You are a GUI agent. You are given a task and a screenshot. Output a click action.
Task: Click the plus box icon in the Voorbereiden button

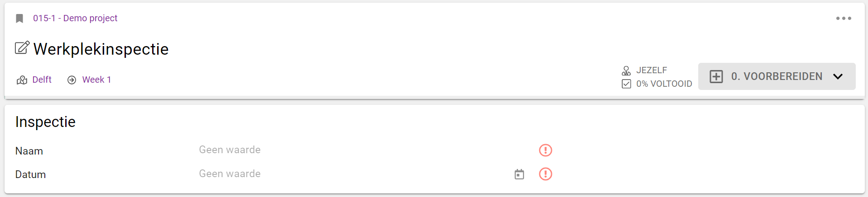716,76
